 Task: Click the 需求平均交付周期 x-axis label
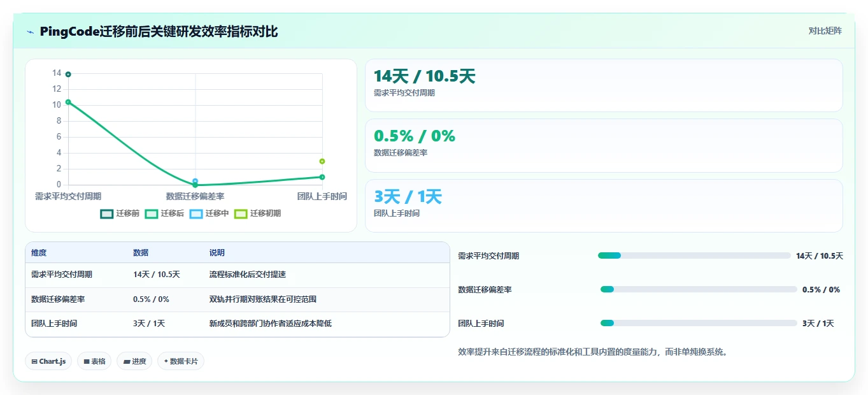(x=68, y=196)
